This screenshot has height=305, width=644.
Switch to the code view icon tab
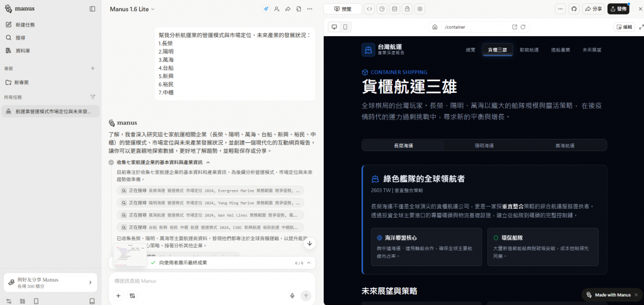(x=369, y=9)
